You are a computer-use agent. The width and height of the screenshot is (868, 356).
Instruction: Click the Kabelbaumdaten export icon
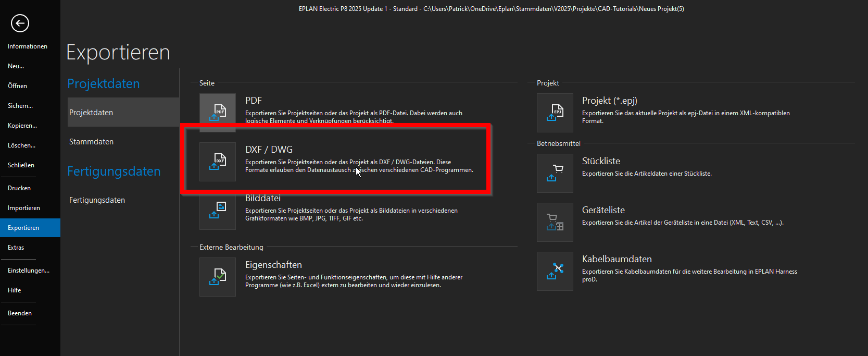coord(555,272)
